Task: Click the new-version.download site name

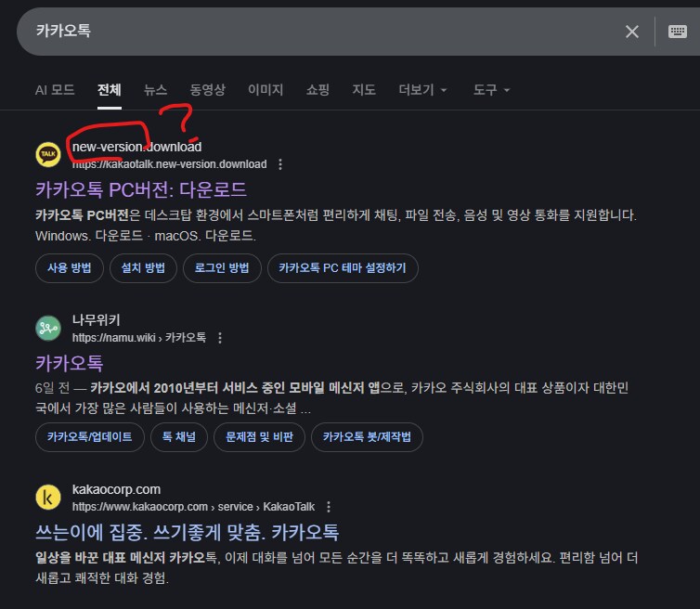Action: pyautogui.click(x=137, y=147)
